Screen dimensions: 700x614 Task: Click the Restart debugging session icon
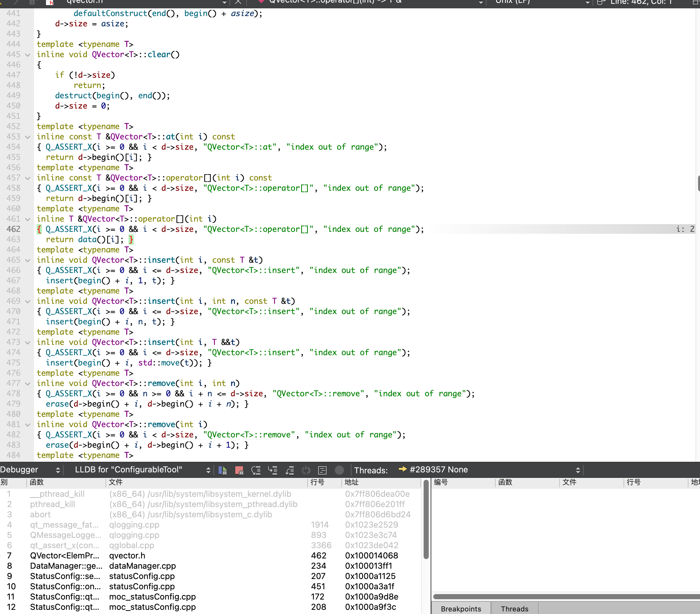click(306, 470)
